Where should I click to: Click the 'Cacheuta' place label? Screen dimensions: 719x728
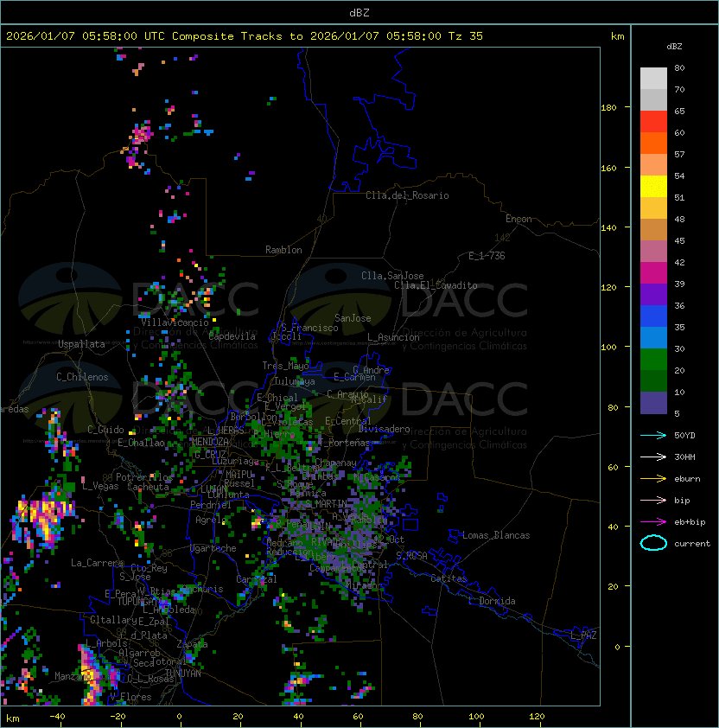[x=149, y=487]
